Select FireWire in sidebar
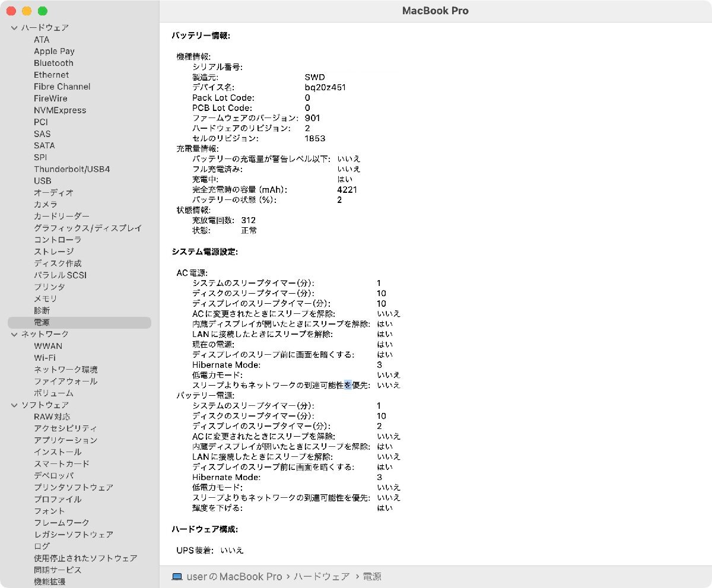The height and width of the screenshot is (588, 712). 50,98
